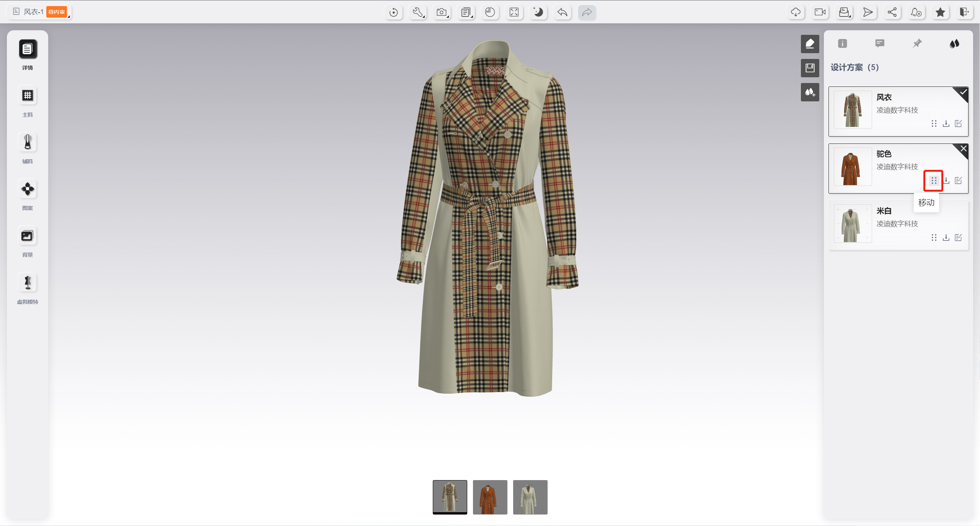Click the save floppy disk button
The width and height of the screenshot is (980, 526).
(x=810, y=68)
